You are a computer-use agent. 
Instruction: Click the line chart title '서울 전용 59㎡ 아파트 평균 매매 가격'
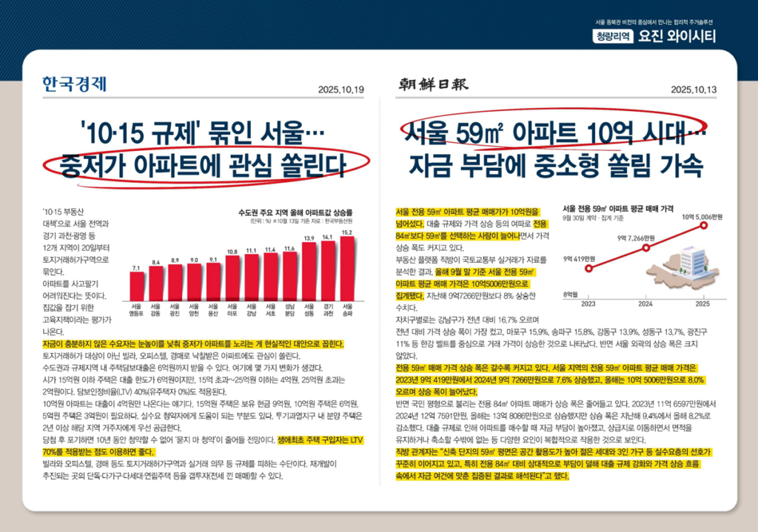tap(620, 209)
